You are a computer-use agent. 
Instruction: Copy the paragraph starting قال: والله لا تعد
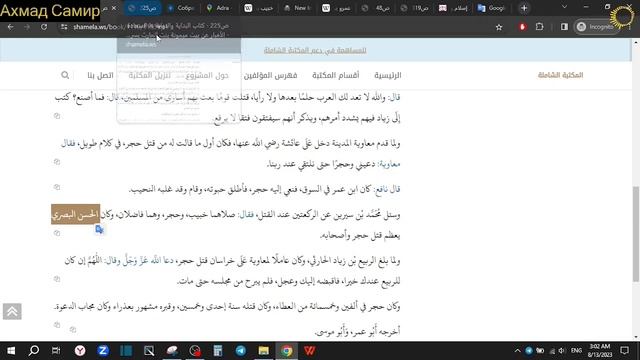57,116
